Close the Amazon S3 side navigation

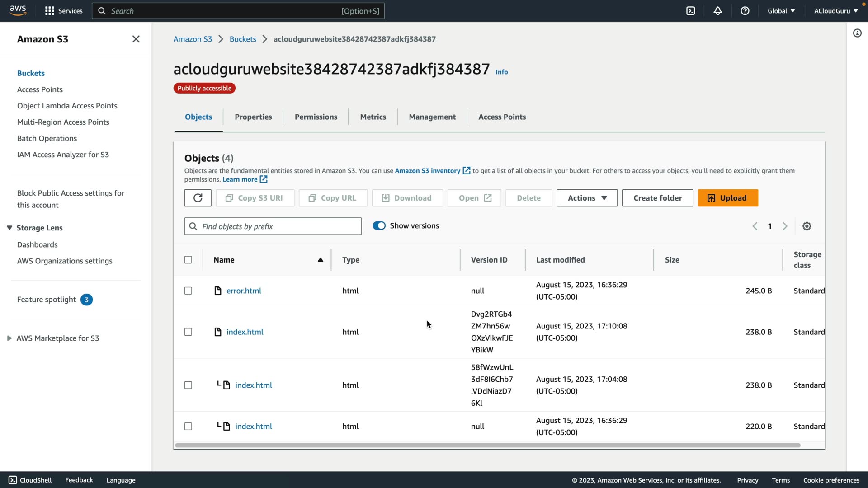[x=136, y=39]
